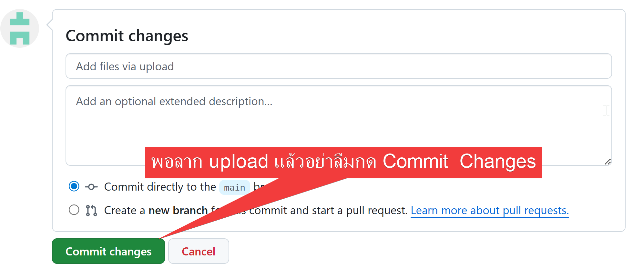Click the bold 'new branch' label text

[x=178, y=210]
